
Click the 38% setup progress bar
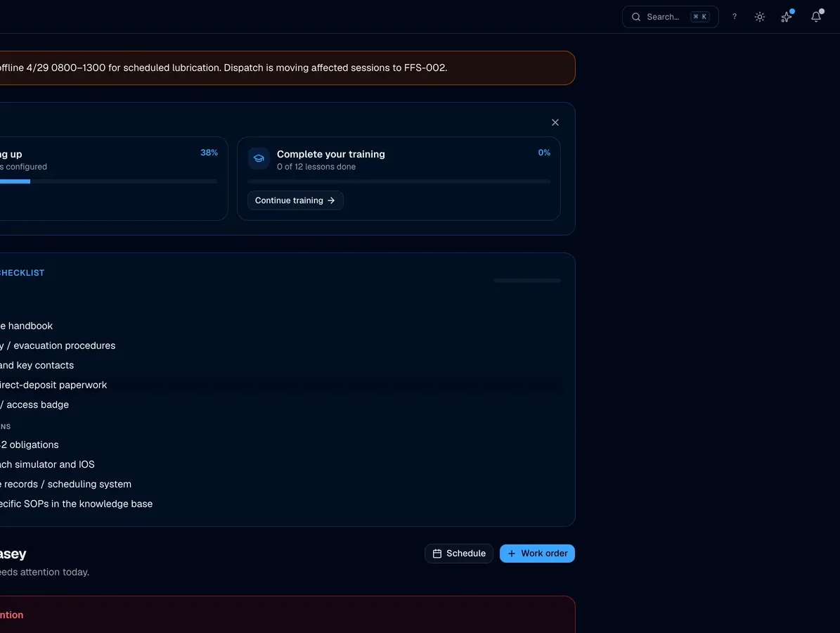[x=109, y=181]
